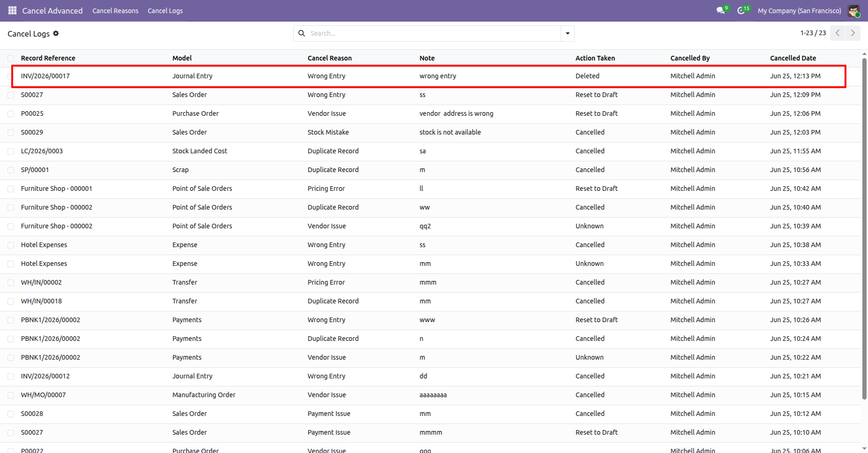Check the checkbox for record LC/2026/0003
This screenshot has height=453, width=868.
pos(11,151)
